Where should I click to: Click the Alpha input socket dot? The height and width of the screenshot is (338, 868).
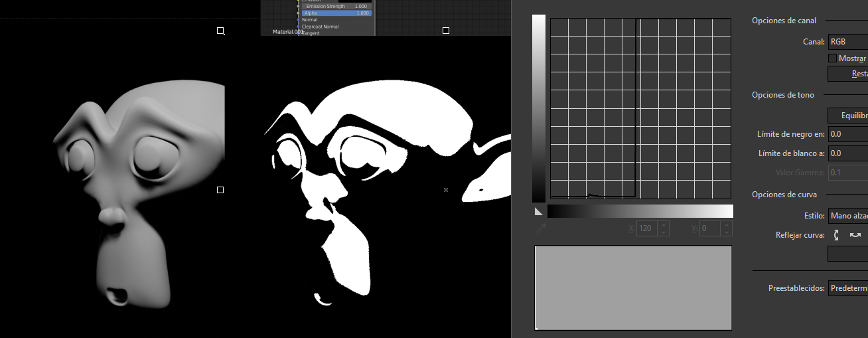pos(298,13)
